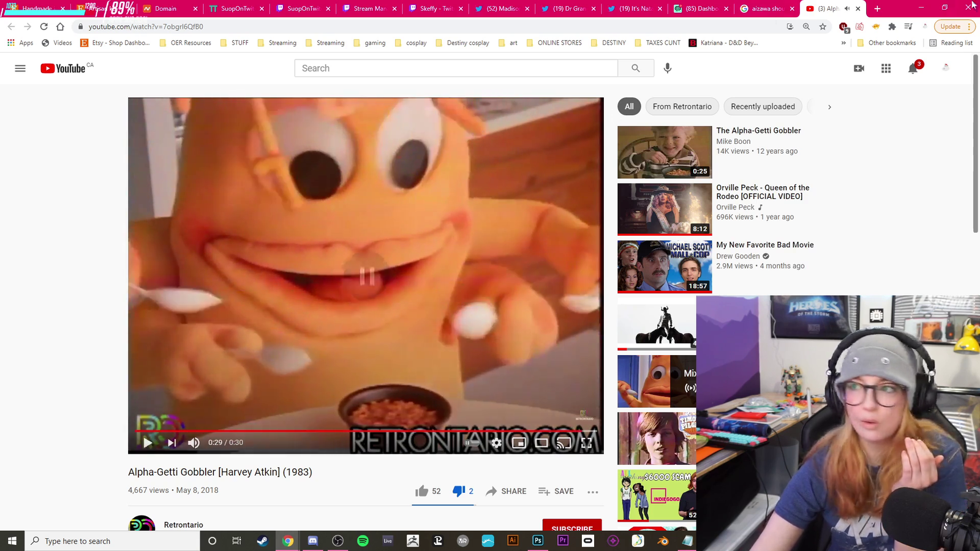Open the cosplay bookmark folder

click(x=411, y=43)
